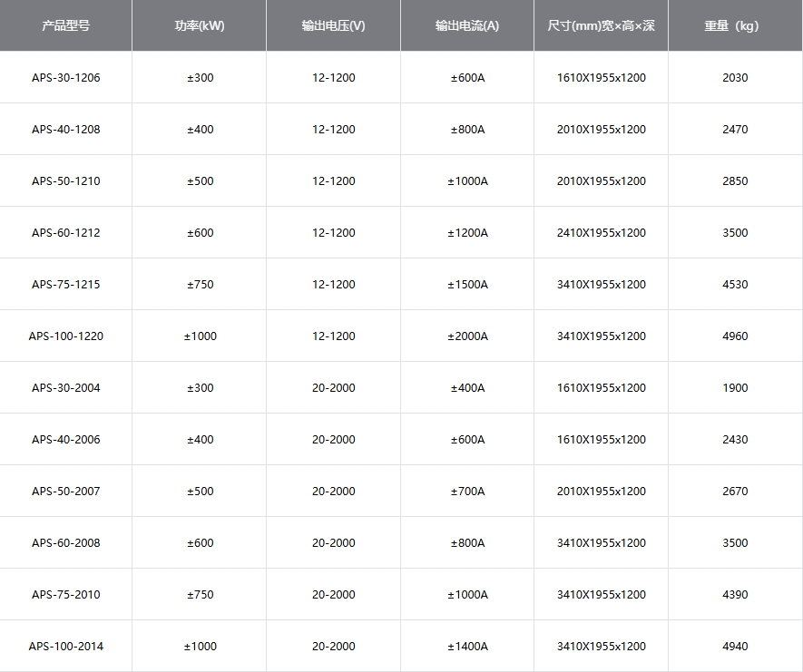
Task: Click power ±1000 in APS-100-1220 row
Action: [x=201, y=336]
